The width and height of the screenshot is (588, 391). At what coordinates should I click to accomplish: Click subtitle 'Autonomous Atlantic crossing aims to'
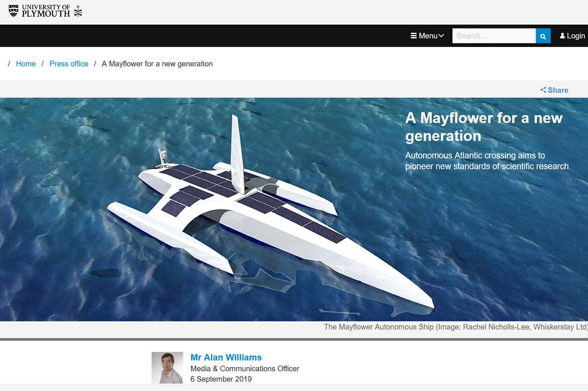tap(475, 155)
